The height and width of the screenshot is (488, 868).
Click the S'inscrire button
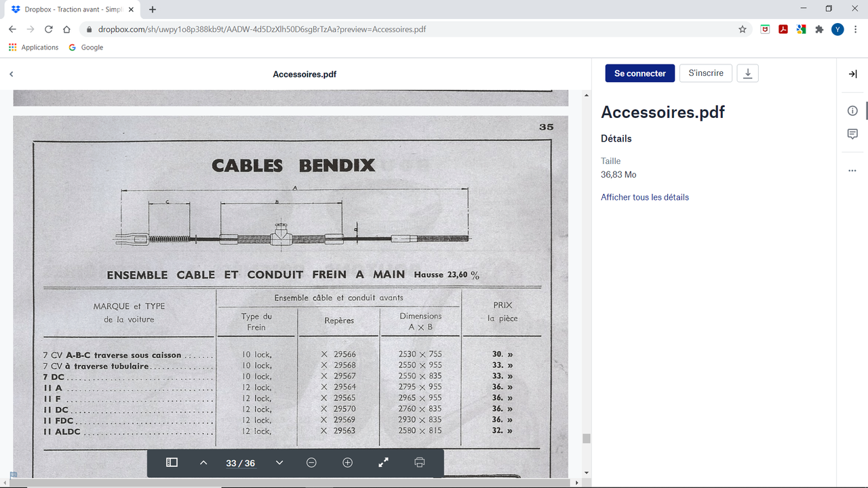tap(706, 73)
